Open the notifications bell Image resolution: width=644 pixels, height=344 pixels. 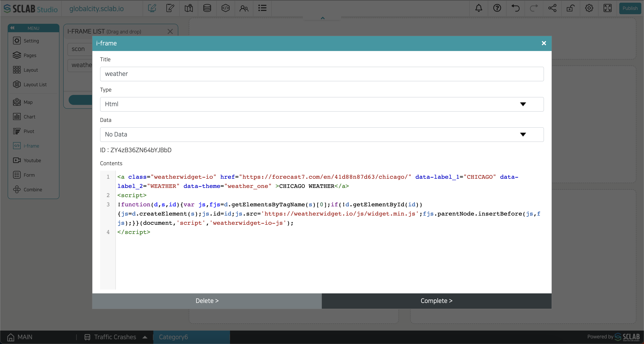(x=479, y=8)
